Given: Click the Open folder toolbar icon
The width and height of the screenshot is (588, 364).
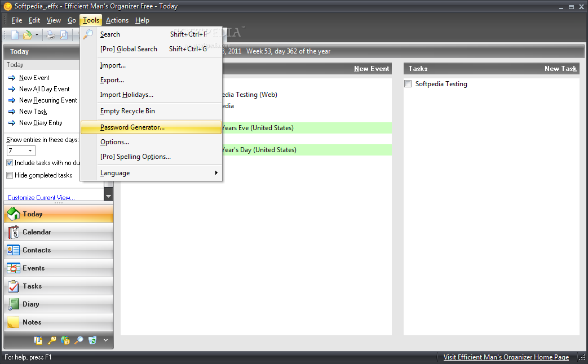Looking at the screenshot, I should coord(28,35).
